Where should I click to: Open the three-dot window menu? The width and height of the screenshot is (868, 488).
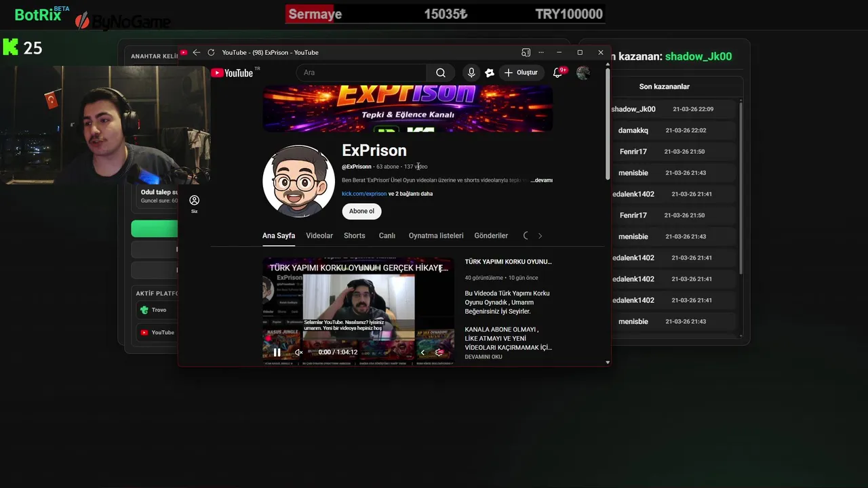point(541,52)
